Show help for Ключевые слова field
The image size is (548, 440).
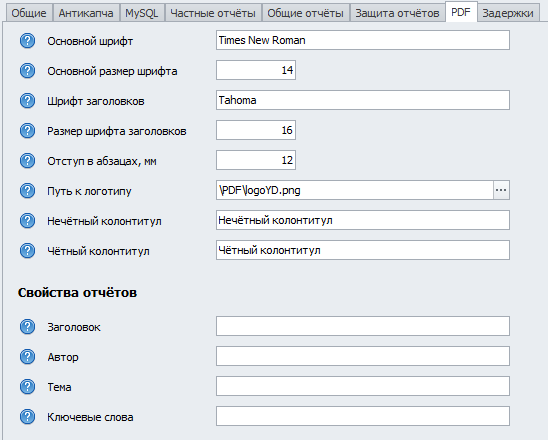coord(27,417)
